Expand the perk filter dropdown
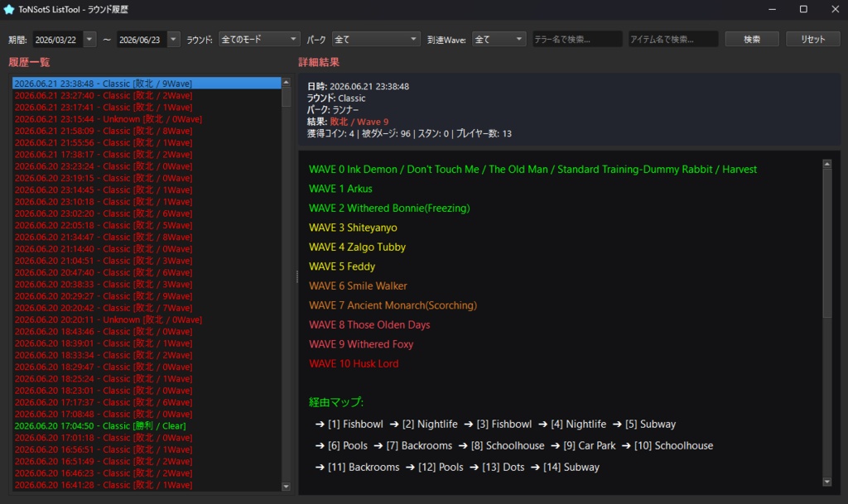 click(x=376, y=39)
